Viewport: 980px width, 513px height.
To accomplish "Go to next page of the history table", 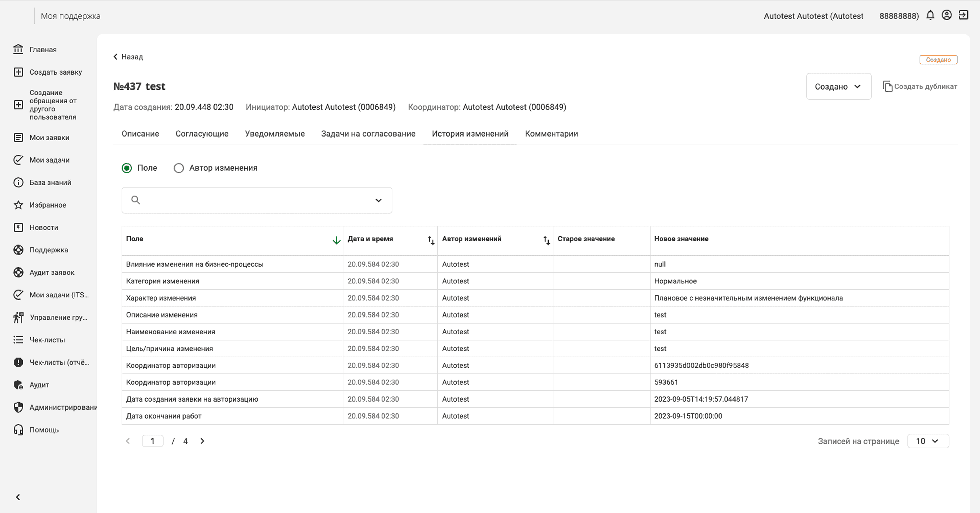I will [x=202, y=441].
